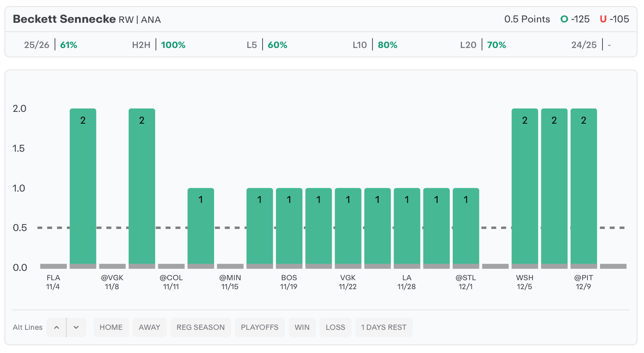This screenshot has height=353, width=644.
Task: Click the 2-point bar for @PIT 12/9
Action: (583, 187)
